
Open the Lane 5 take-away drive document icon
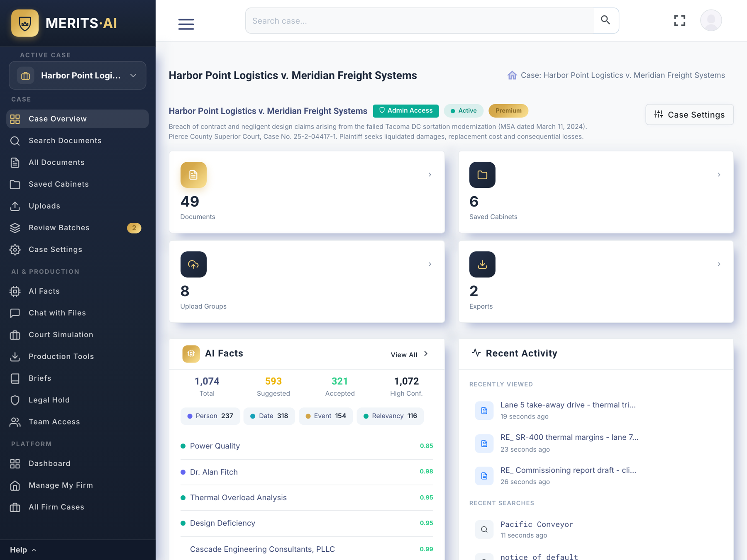[x=484, y=410]
